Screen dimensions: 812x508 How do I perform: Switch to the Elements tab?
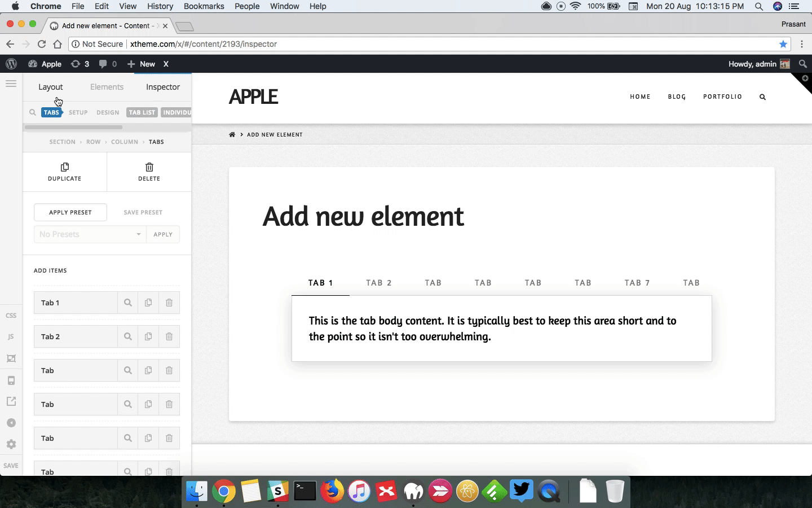coord(107,87)
